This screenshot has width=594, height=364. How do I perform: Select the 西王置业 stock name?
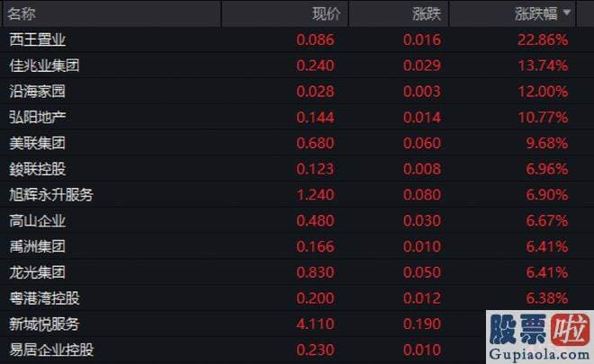(x=38, y=40)
